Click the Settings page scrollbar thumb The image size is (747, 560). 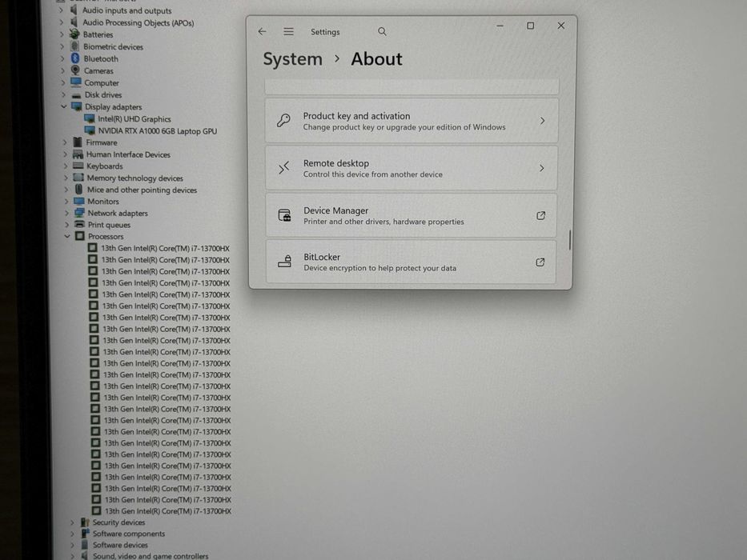[570, 240]
